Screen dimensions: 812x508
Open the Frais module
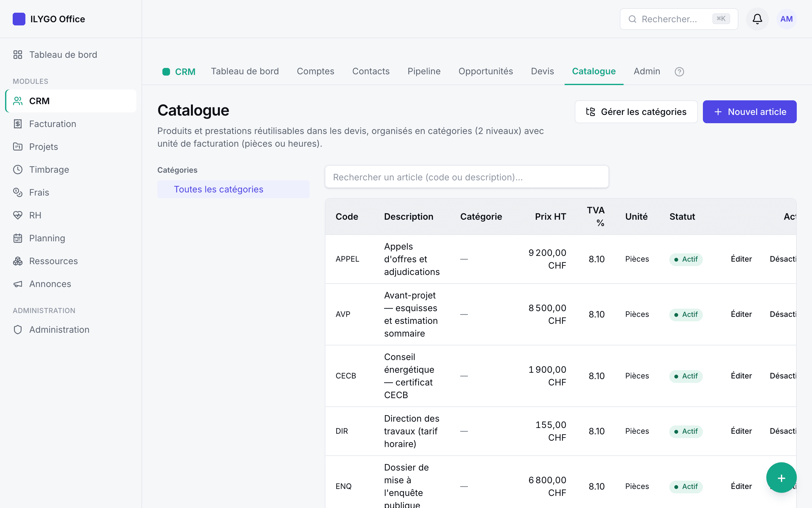click(x=71, y=192)
